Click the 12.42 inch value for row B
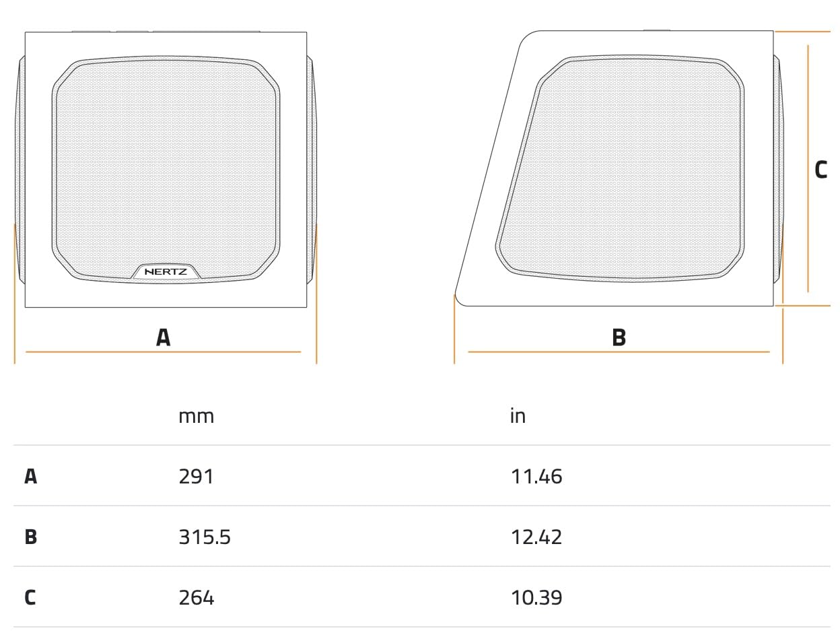 click(536, 537)
